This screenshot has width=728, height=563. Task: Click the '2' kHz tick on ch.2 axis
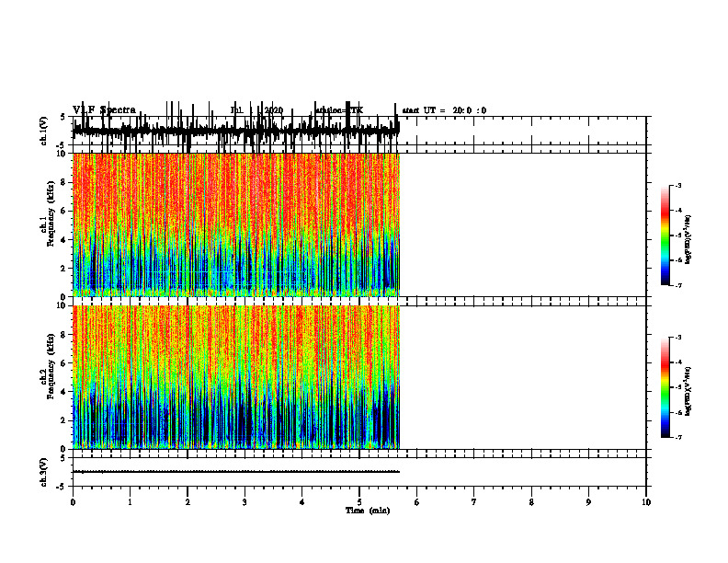63,420
